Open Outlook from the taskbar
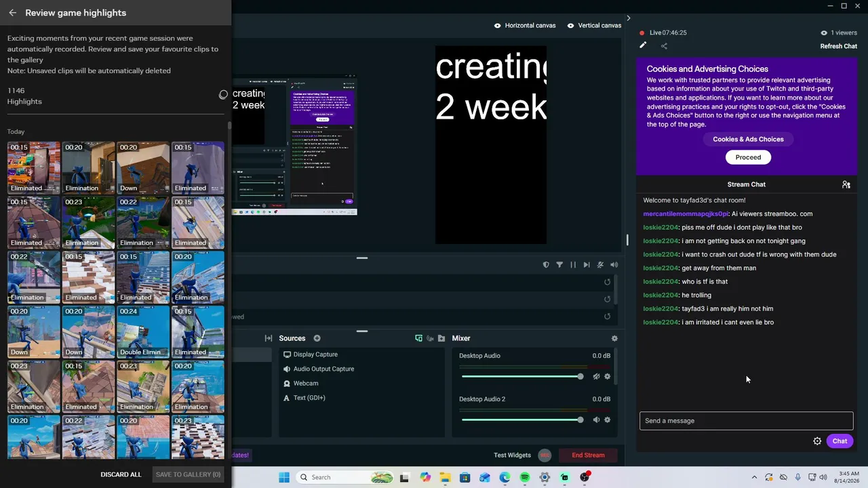Screen dimensions: 868x488 pos(485,477)
